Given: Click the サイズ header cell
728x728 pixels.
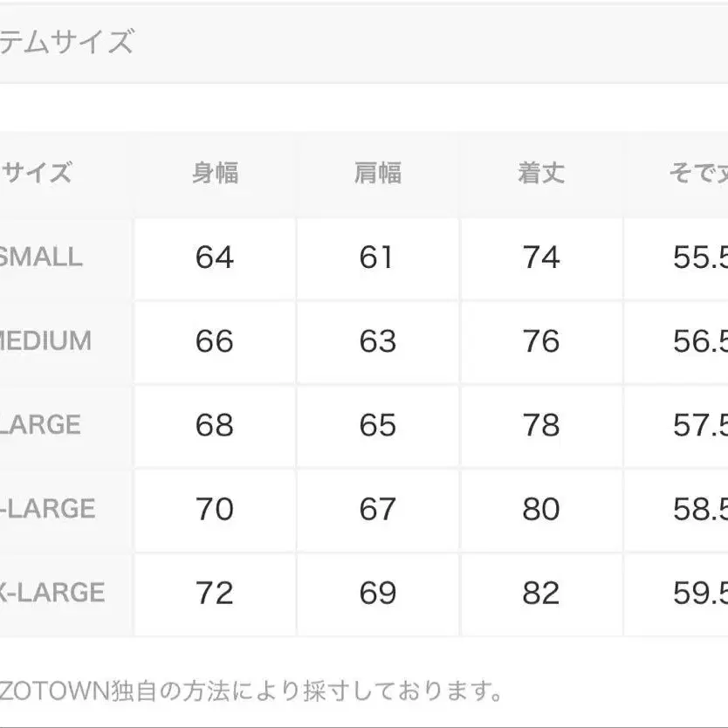Looking at the screenshot, I should pyautogui.click(x=38, y=173).
